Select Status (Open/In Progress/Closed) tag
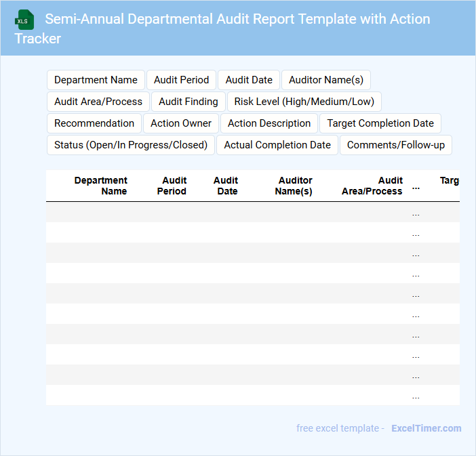 point(131,145)
